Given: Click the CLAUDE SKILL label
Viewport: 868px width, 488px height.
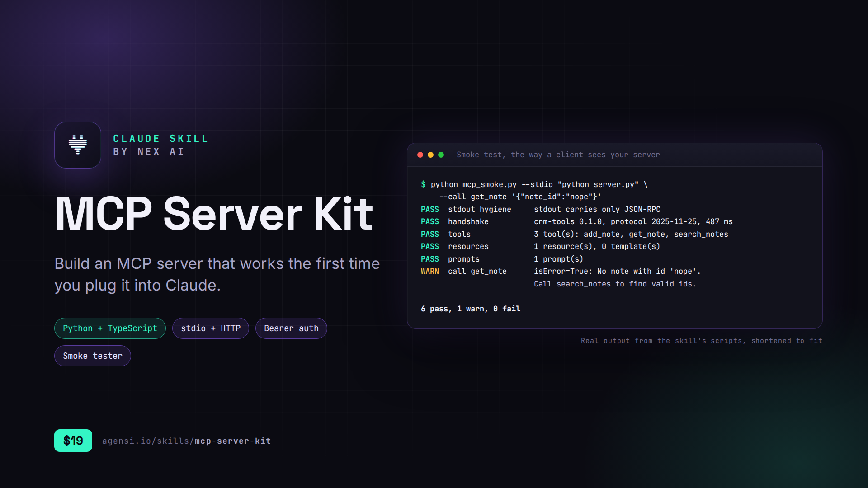Looking at the screenshot, I should click(160, 138).
